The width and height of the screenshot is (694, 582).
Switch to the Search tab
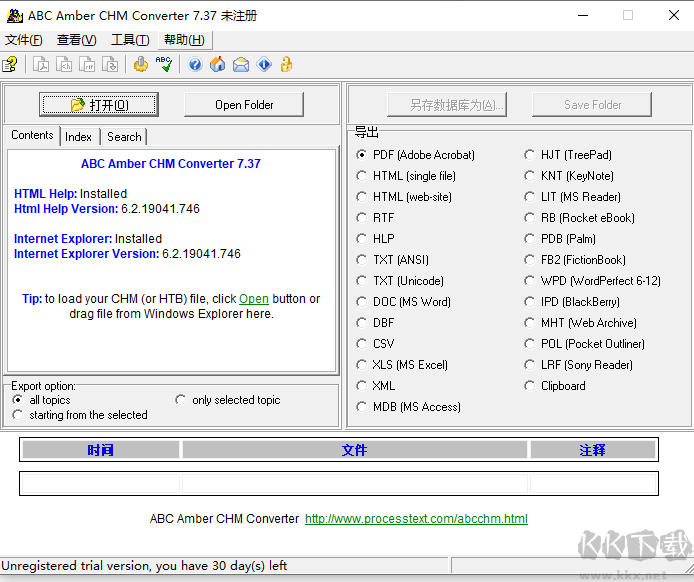(x=124, y=137)
